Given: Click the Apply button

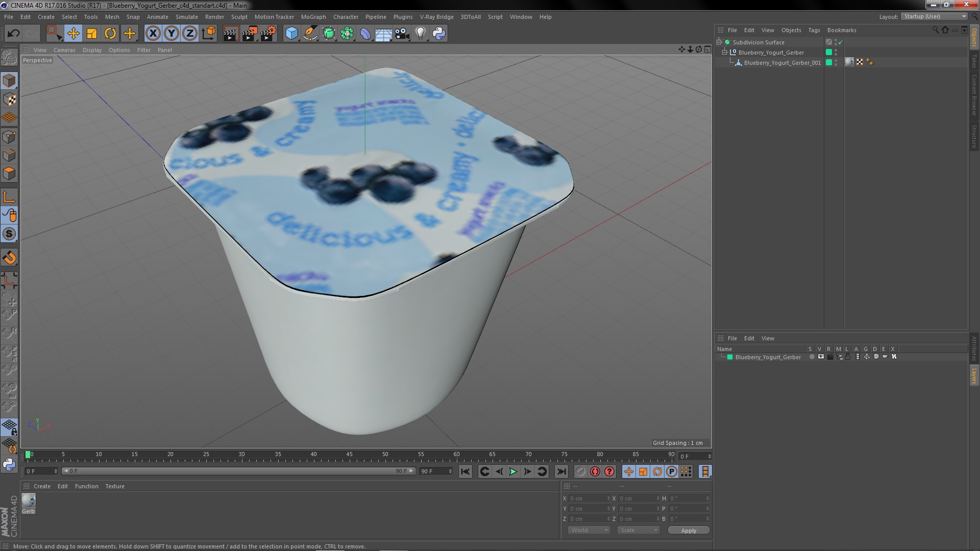Looking at the screenshot, I should click(688, 531).
